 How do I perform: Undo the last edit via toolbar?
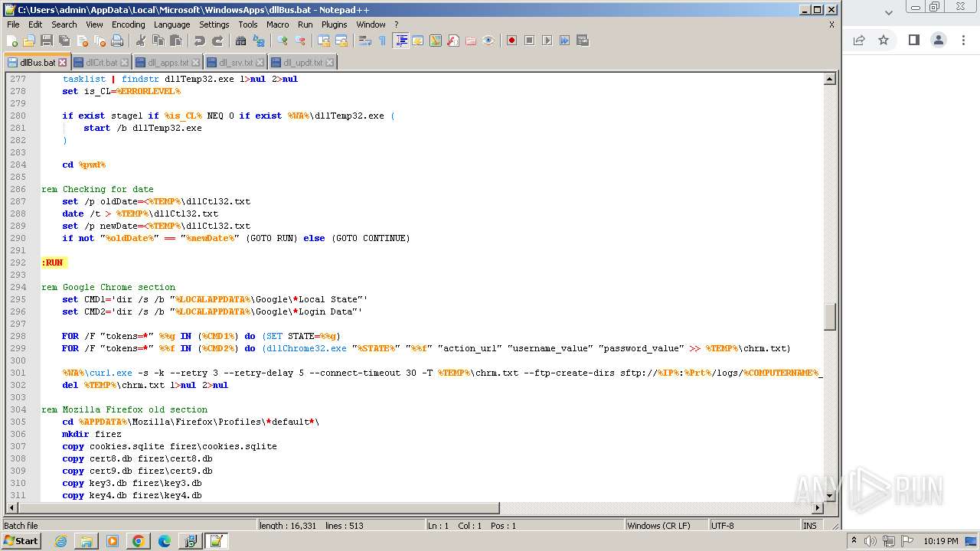point(200,41)
